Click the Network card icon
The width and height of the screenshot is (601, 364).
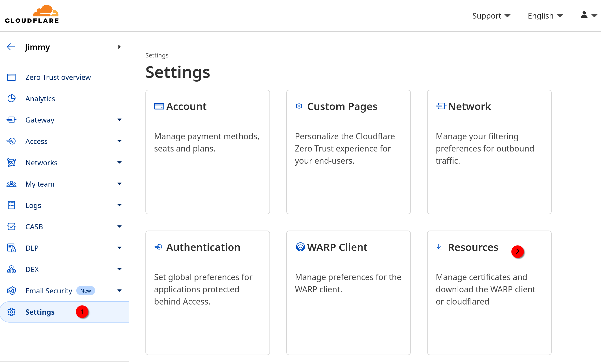441,106
